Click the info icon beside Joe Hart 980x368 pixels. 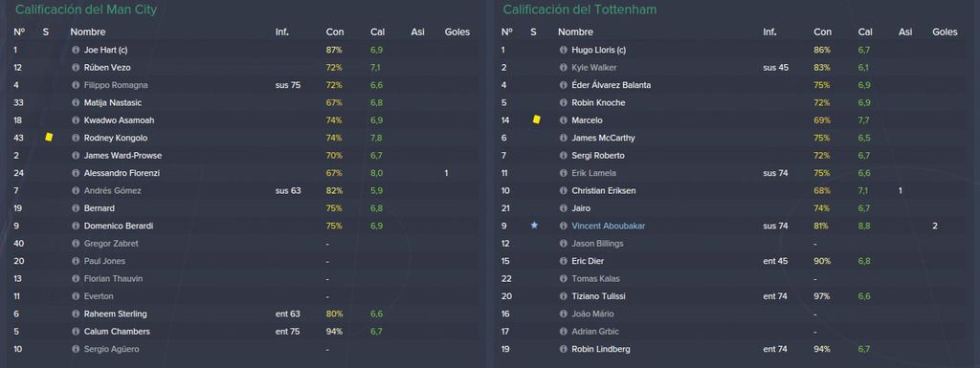click(x=76, y=50)
